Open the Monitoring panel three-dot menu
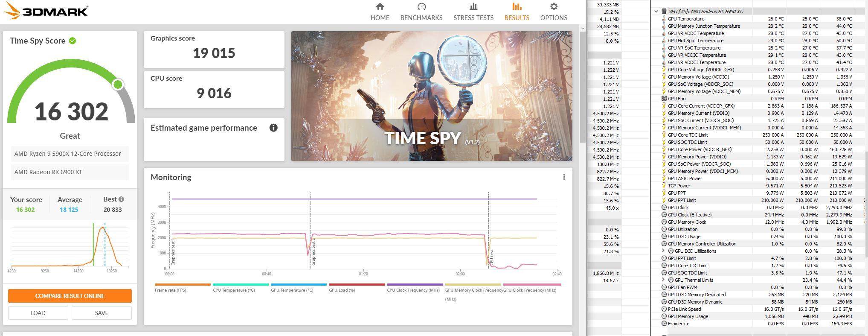The image size is (868, 336). pyautogui.click(x=564, y=177)
